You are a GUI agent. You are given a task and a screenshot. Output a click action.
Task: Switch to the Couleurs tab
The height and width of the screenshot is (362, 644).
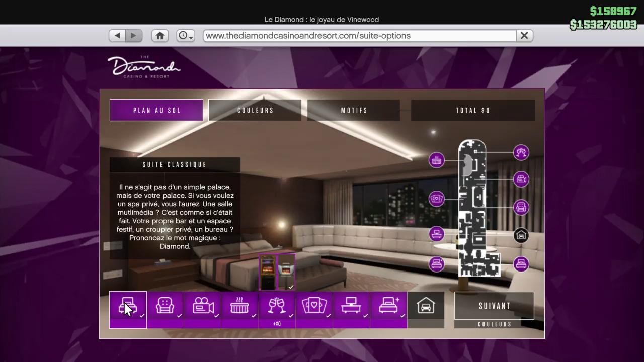[255, 110]
